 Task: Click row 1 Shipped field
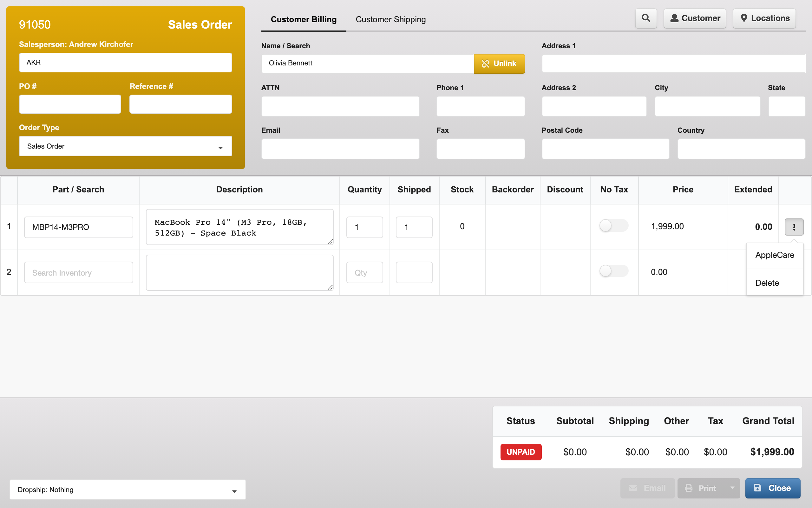(x=414, y=227)
